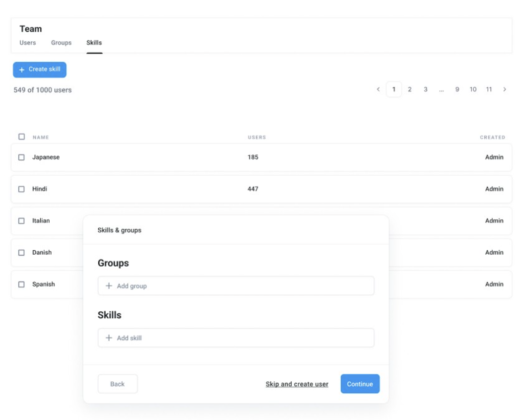Select page 2 in the pagination

click(x=409, y=89)
